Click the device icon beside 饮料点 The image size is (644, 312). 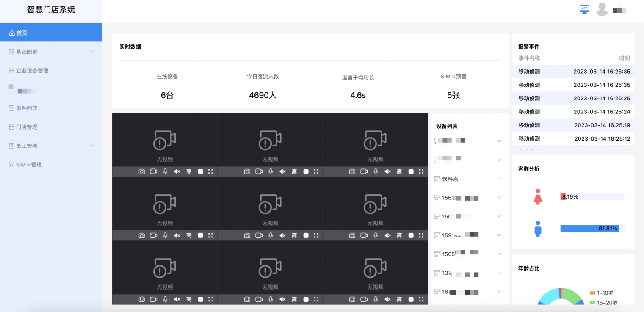pyautogui.click(x=437, y=179)
